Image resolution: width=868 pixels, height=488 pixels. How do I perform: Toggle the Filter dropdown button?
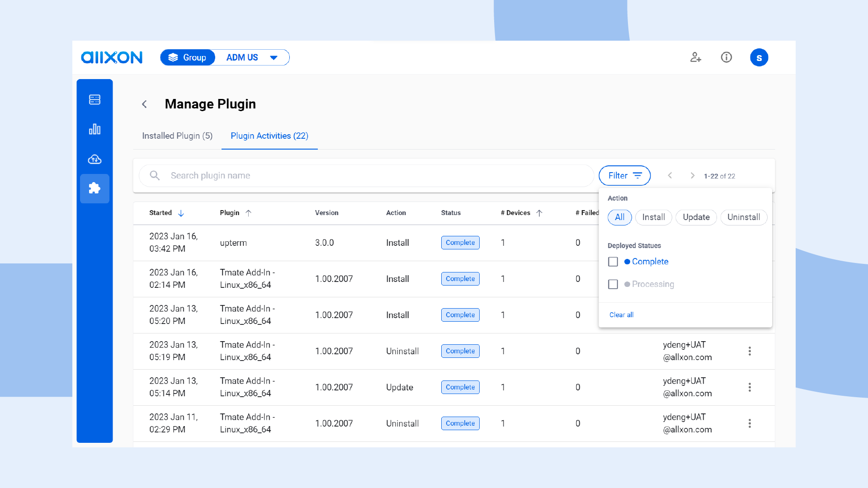624,176
